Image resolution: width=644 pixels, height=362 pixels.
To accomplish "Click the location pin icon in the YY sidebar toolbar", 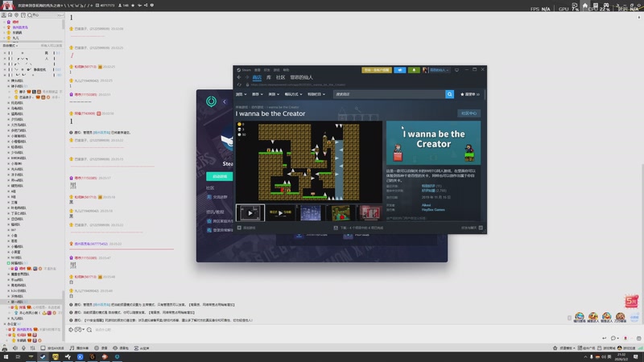I will [16, 15].
